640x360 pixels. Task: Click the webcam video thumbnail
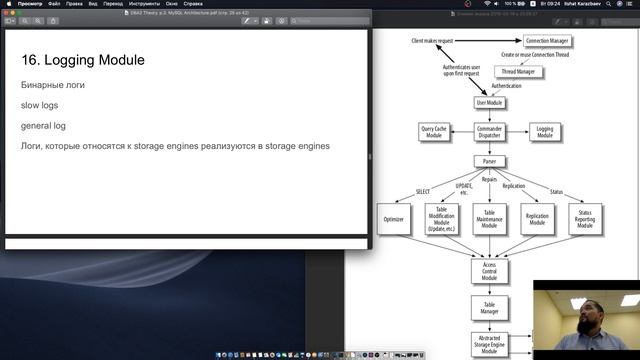tap(587, 320)
